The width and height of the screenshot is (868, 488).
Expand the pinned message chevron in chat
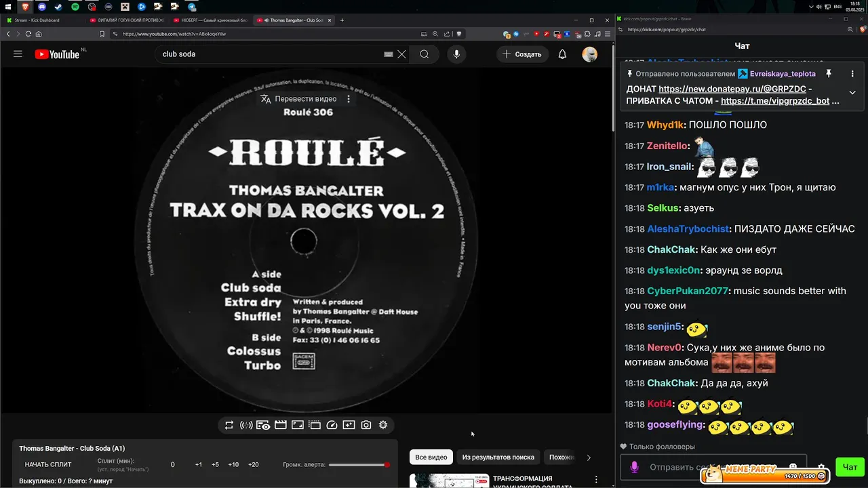[852, 93]
